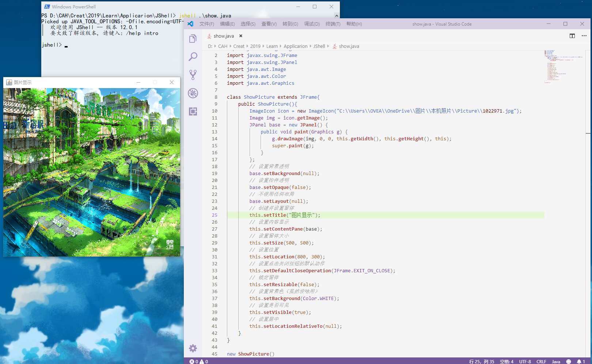592x364 pixels.
Task: Change file encoding via UTF-8 item
Action: (525, 361)
